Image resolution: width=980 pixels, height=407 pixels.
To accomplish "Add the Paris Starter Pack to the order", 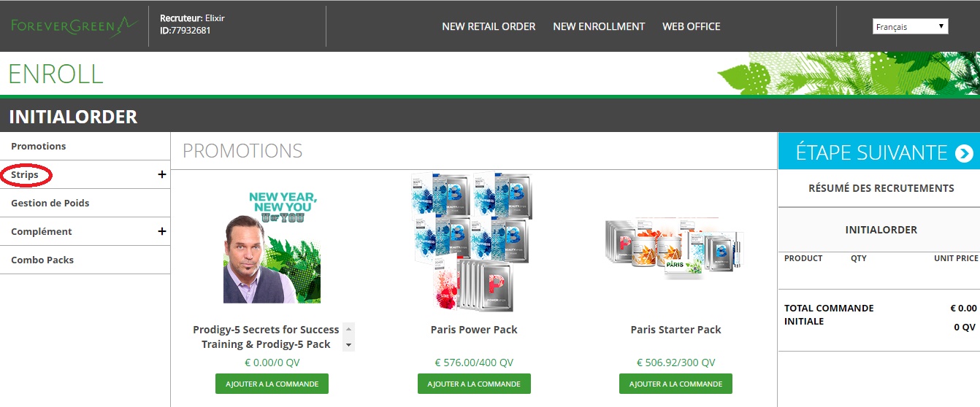I will (675, 384).
